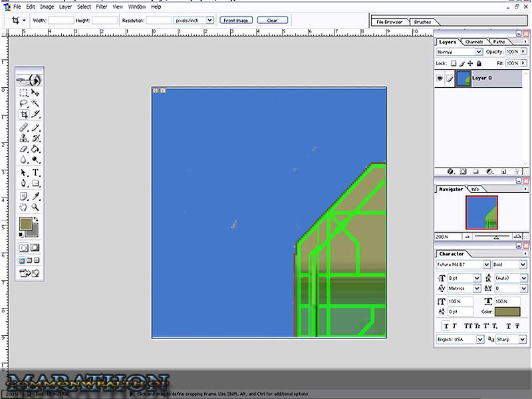
Task: Select the Type tool
Action: pyautogui.click(x=36, y=173)
